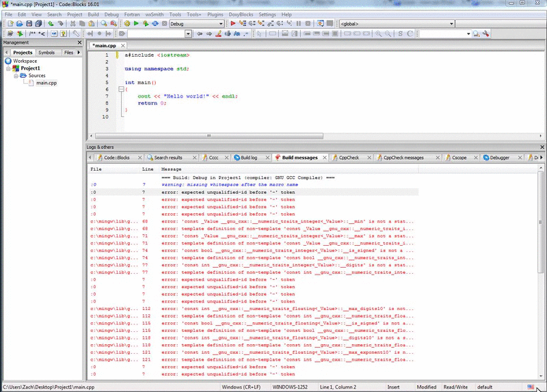The height and width of the screenshot is (392, 547).
Task: Select the *main.cpp editor tab
Action: (x=105, y=46)
